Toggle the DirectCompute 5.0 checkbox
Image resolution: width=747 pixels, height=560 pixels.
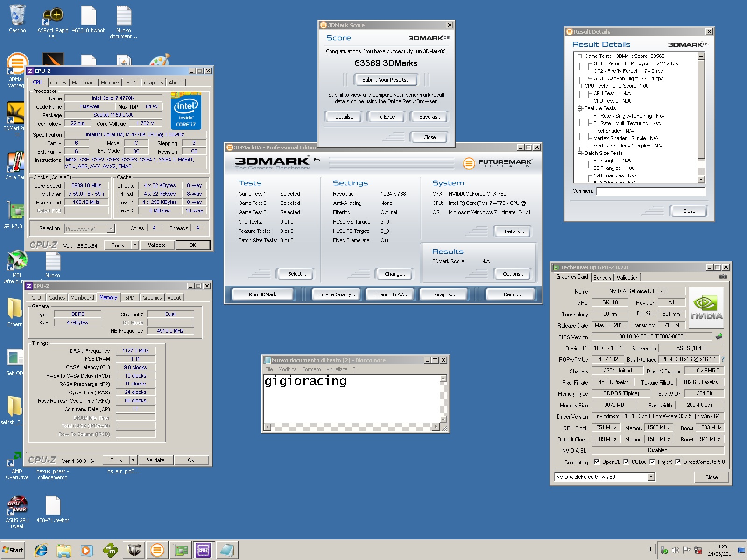pos(677,462)
